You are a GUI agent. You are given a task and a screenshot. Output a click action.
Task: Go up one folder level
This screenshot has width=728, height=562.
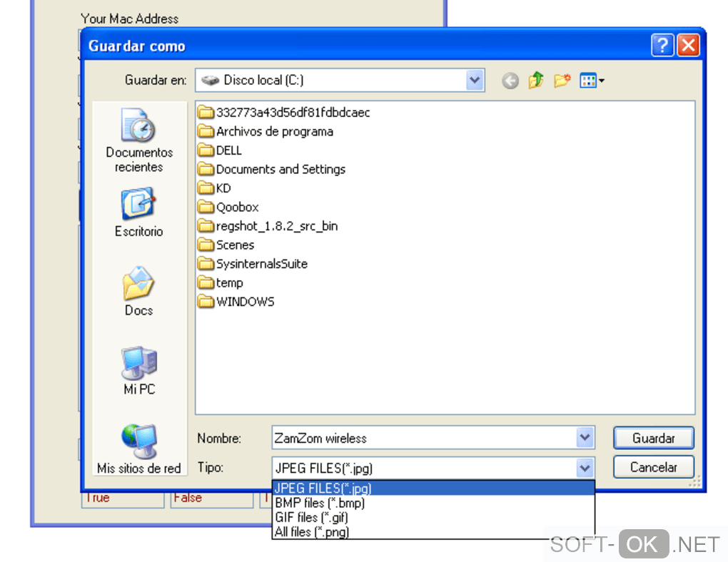pyautogui.click(x=536, y=81)
